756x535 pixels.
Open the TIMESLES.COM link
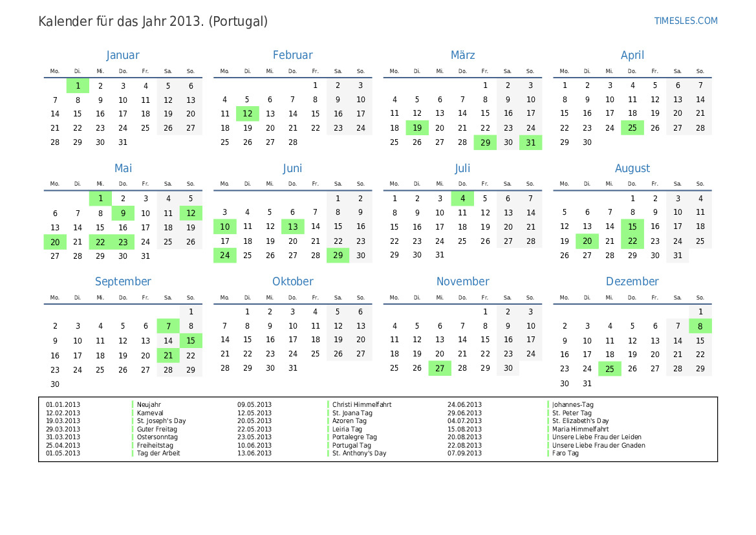[686, 21]
